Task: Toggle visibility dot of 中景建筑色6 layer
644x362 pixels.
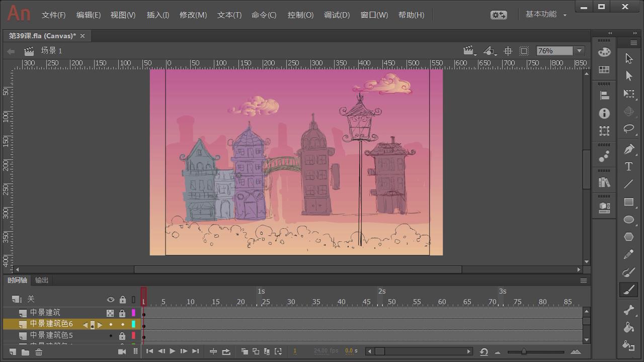Action: (111, 324)
